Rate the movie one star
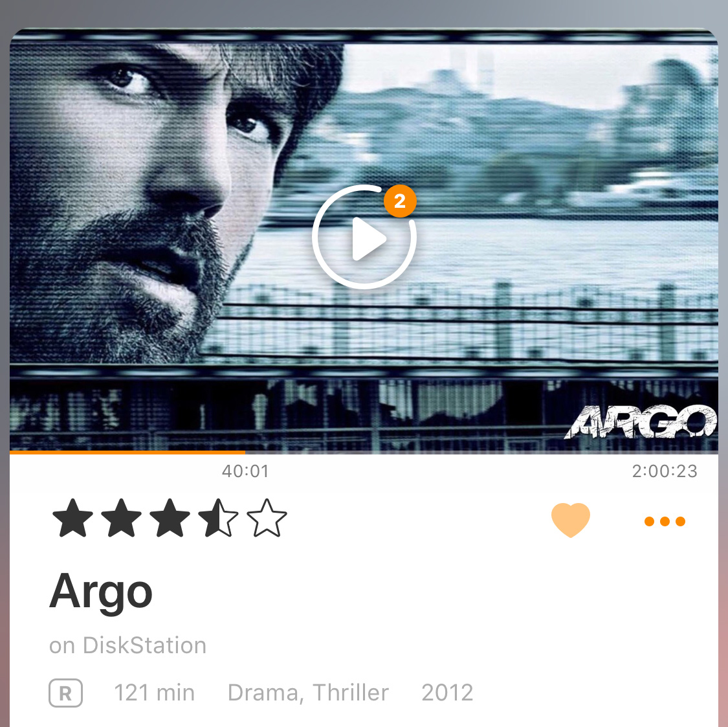728x727 pixels. 73,518
